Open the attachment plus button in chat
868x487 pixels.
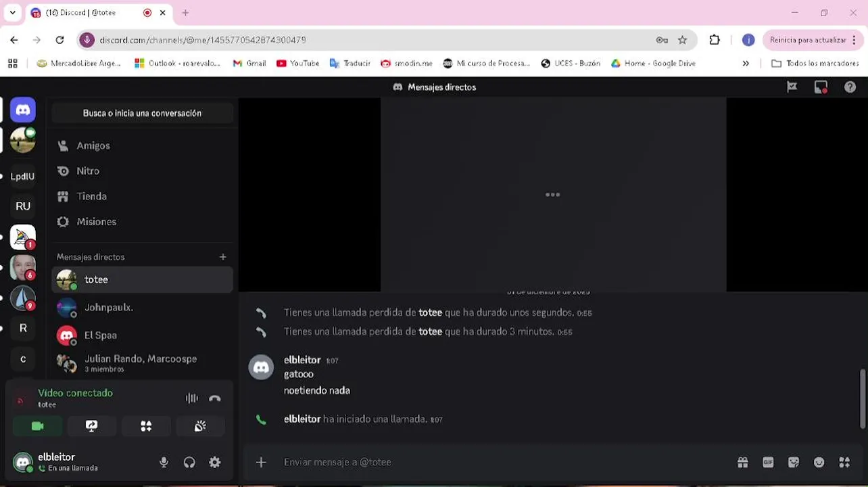261,462
